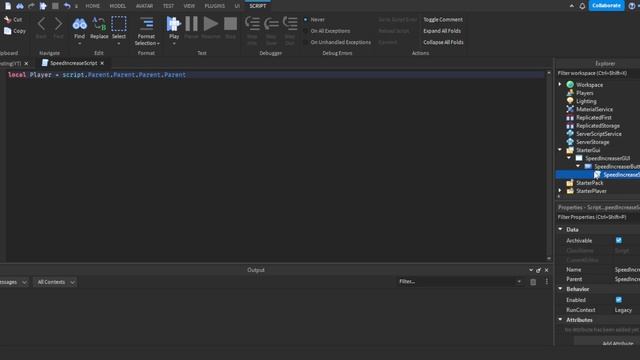Open the PLUGINS ribbon tab
This screenshot has width=640, height=360.
tap(215, 6)
